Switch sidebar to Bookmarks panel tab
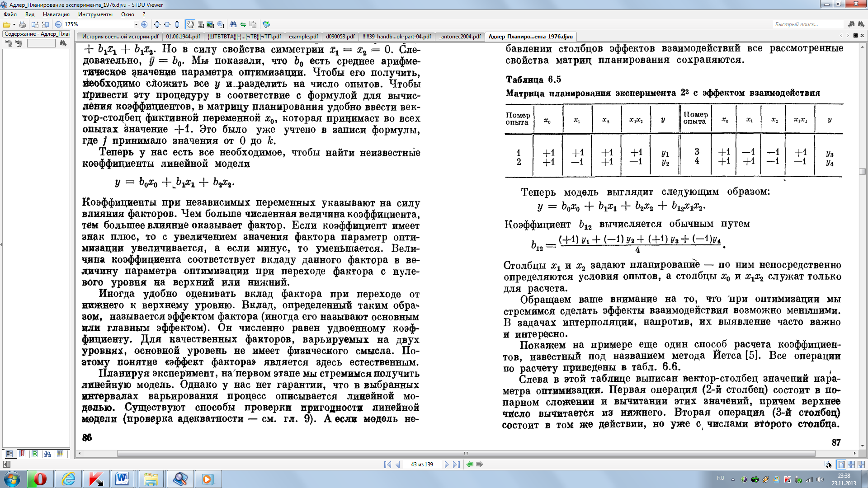The height and width of the screenshot is (488, 868). pyautogui.click(x=22, y=454)
